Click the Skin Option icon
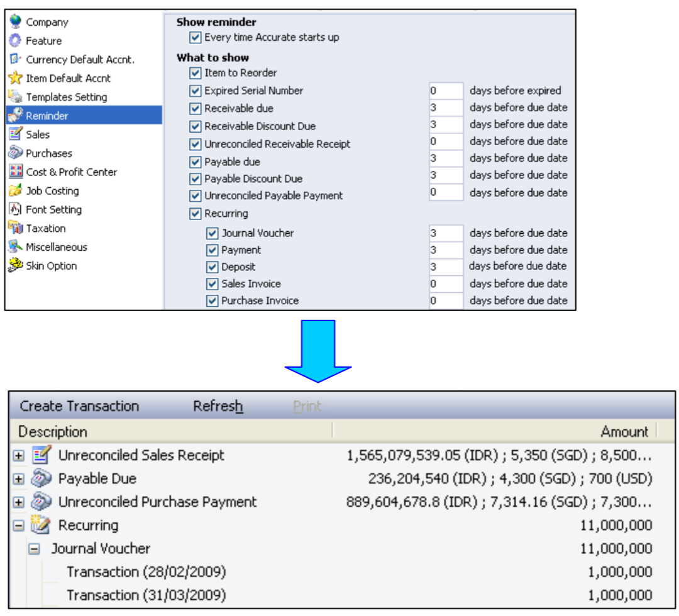 click(x=15, y=266)
